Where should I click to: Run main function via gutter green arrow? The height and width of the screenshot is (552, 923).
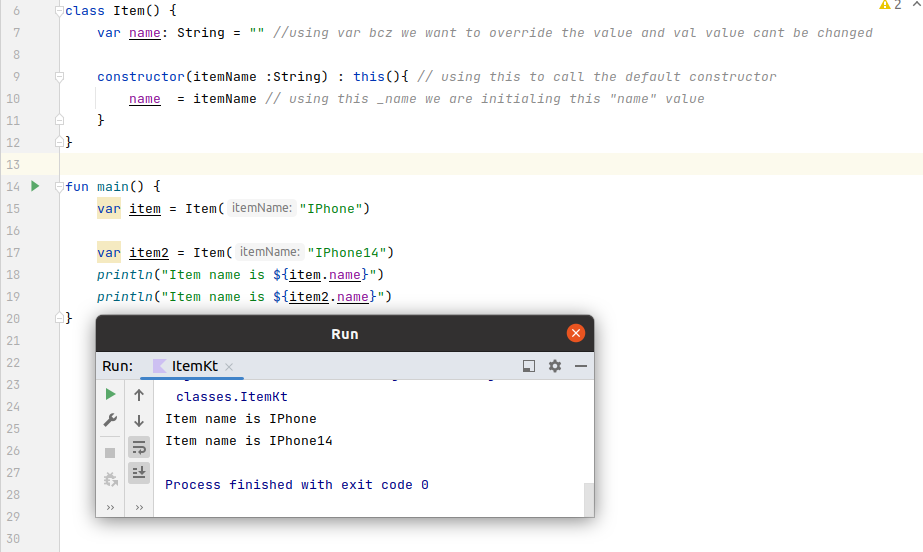pos(35,186)
